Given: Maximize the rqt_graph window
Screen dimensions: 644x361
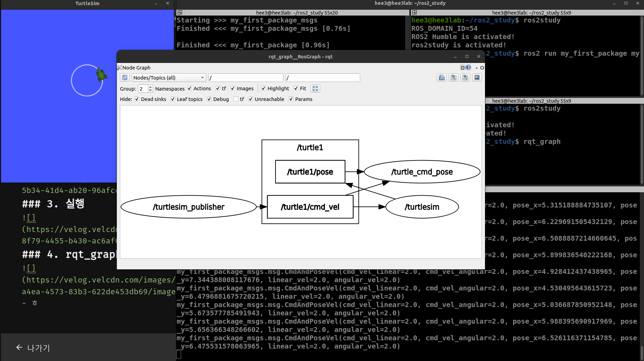Looking at the screenshot, I should (467, 57).
